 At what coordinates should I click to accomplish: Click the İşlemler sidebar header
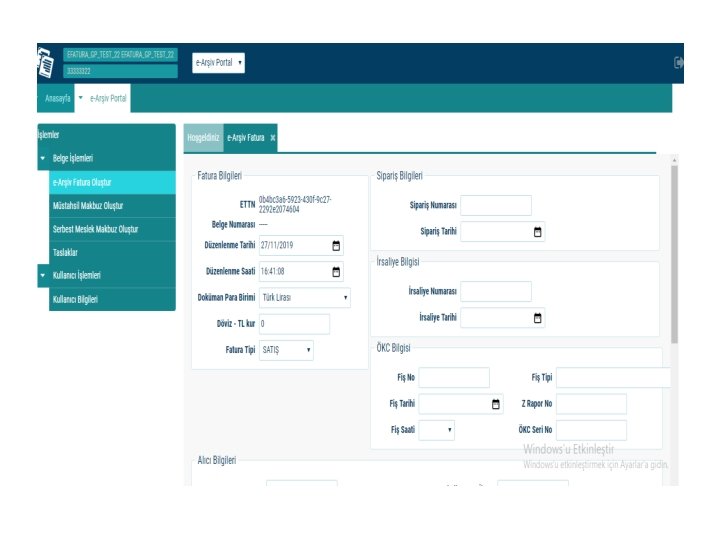tap(48, 135)
